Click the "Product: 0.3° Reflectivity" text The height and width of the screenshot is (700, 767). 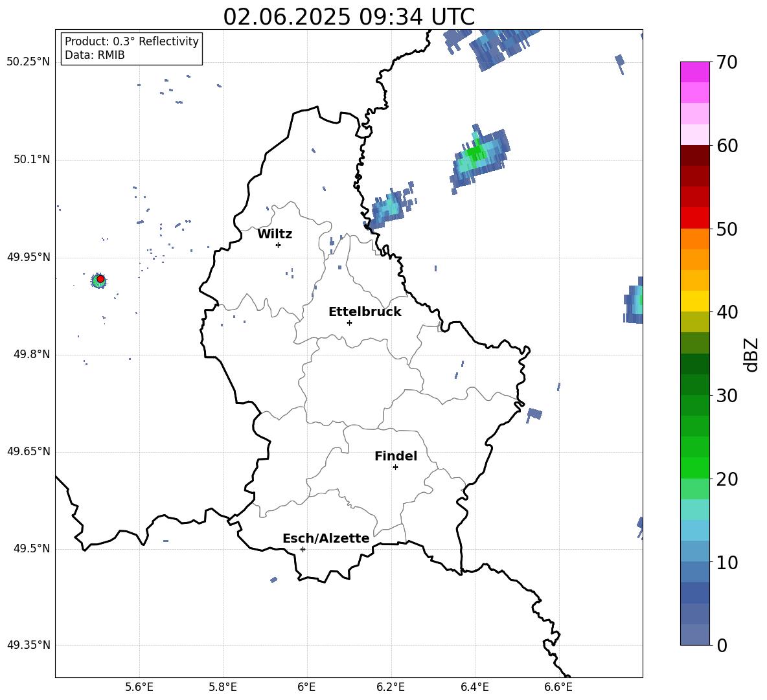(x=132, y=41)
